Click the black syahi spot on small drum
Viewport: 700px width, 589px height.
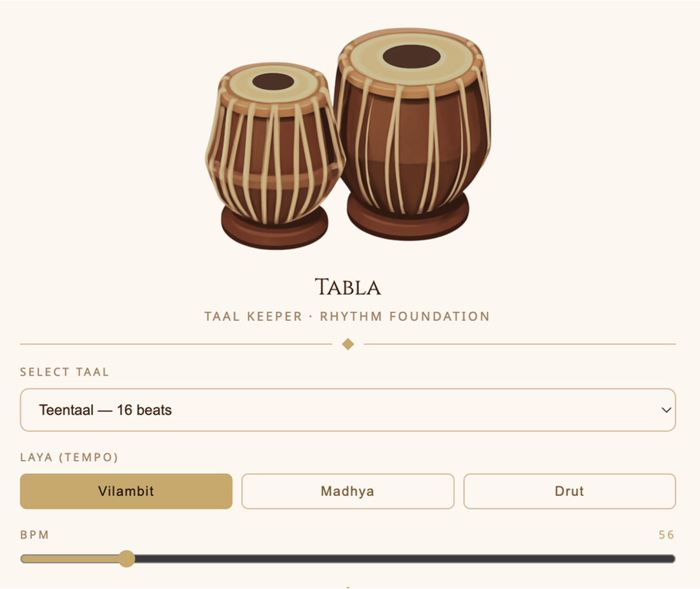(x=273, y=82)
